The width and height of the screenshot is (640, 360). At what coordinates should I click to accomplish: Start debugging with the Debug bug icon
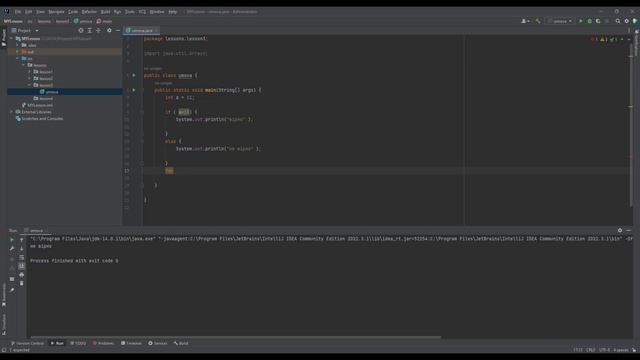point(589,21)
